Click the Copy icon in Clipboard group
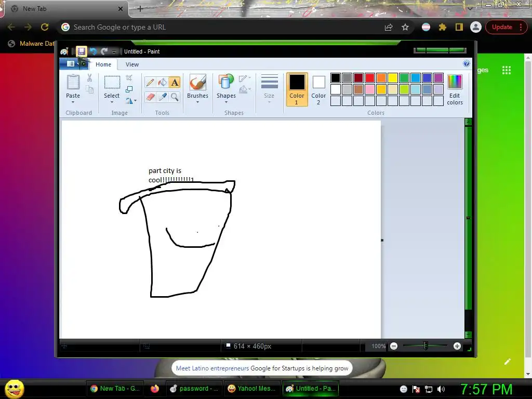Viewport: 532px width, 399px height. point(89,89)
